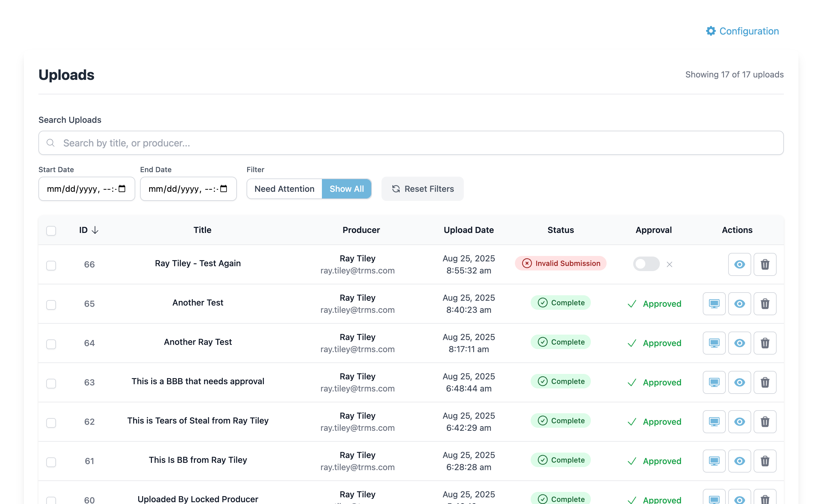835x504 pixels.
Task: View Tears of Steal upload eye icon
Action: tap(739, 422)
